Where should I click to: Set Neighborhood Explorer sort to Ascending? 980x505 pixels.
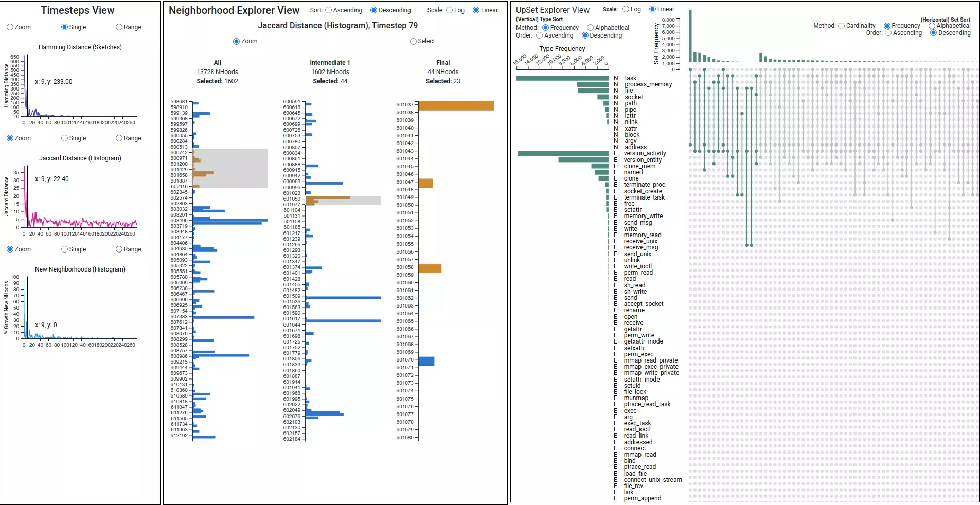328,10
